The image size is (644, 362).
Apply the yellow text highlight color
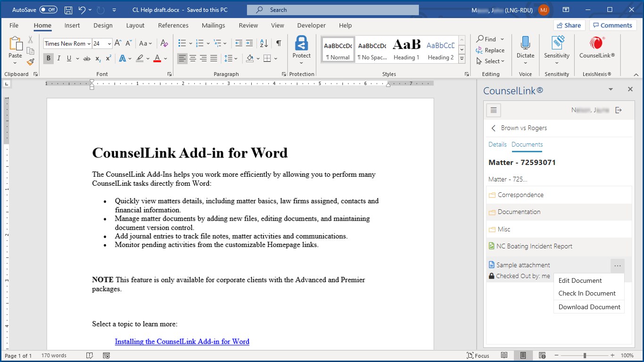(x=140, y=58)
